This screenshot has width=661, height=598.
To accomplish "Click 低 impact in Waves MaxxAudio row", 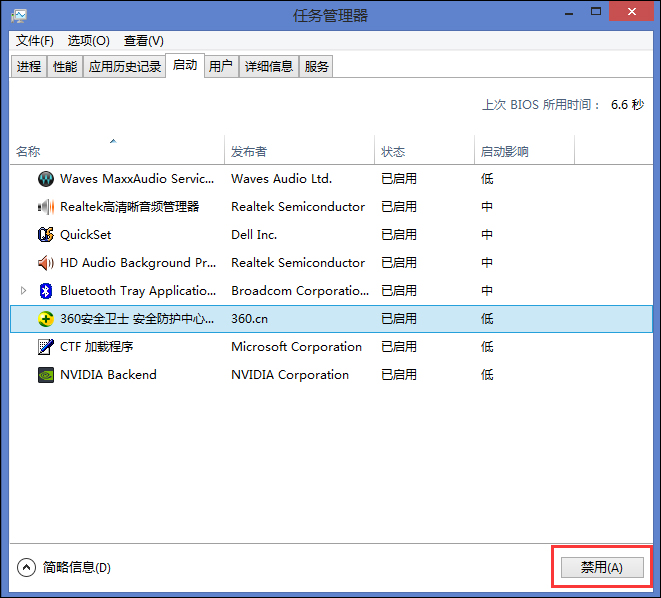I will click(x=487, y=179).
